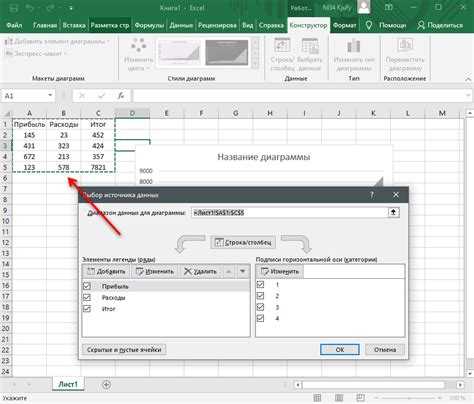
Task: Move series down with the arrow button
Action: 243,272
